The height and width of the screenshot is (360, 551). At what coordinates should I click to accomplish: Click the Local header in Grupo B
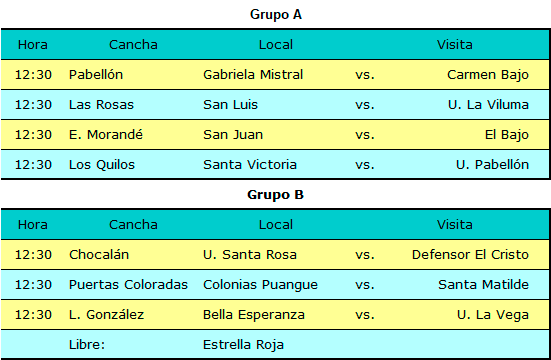click(x=276, y=225)
